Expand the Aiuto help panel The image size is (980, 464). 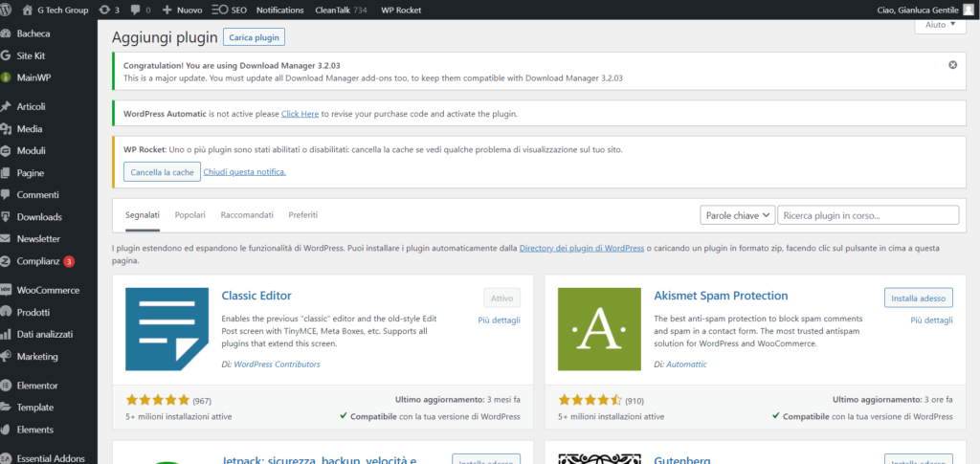pyautogui.click(x=940, y=25)
